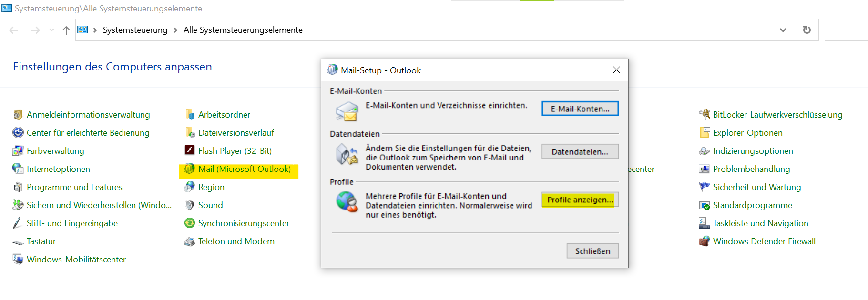Click the Problembehandlung icon
The height and width of the screenshot is (300, 868).
(705, 169)
